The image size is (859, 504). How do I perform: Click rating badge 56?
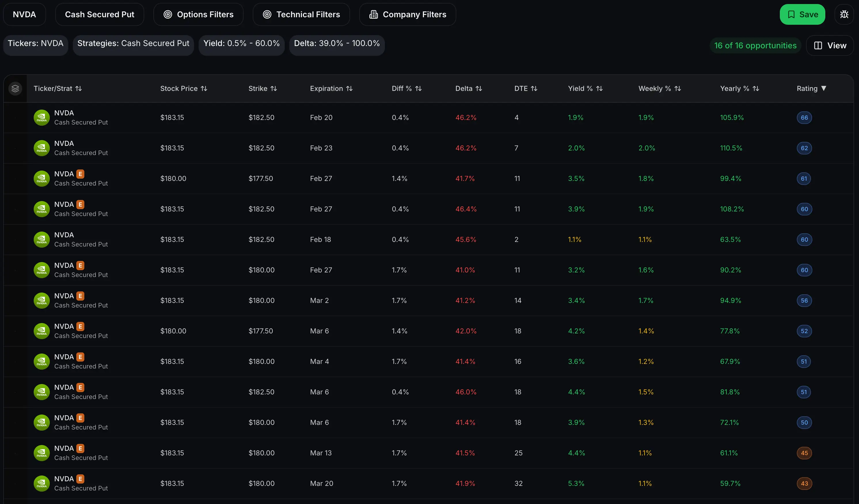pyautogui.click(x=805, y=300)
